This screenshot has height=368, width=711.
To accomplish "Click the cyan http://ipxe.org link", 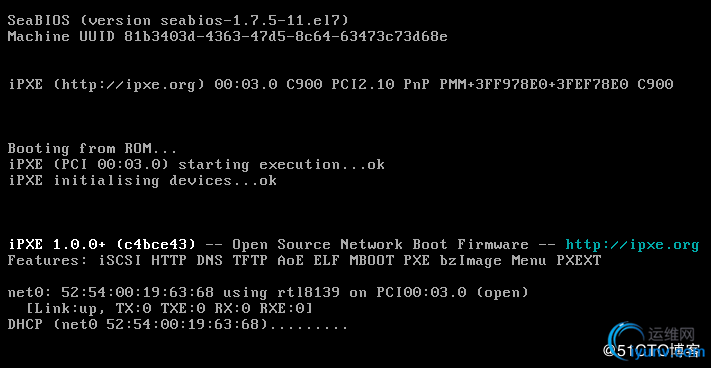I will pos(632,245).
